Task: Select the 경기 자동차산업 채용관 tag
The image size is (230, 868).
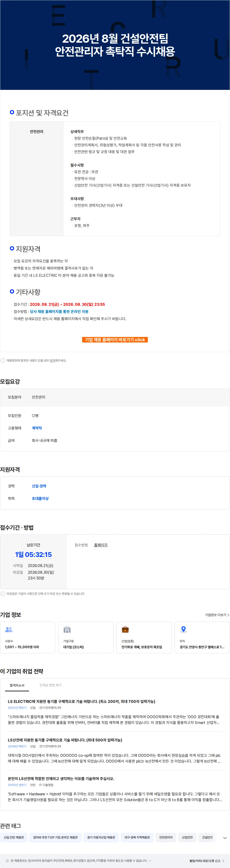Action: 101,837
